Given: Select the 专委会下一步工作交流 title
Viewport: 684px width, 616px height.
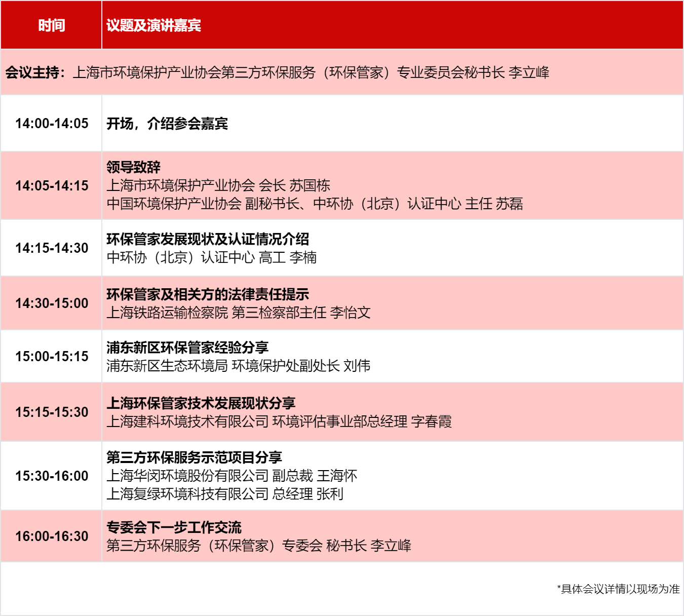Looking at the screenshot, I should (174, 527).
